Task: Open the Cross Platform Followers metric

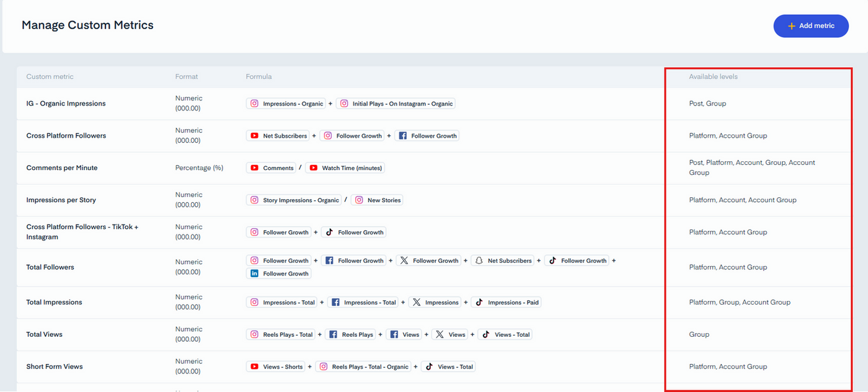Action: click(66, 136)
